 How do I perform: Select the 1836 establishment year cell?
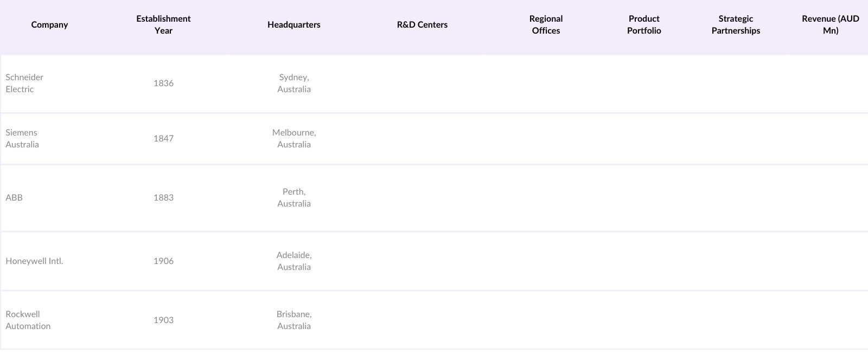pos(163,83)
